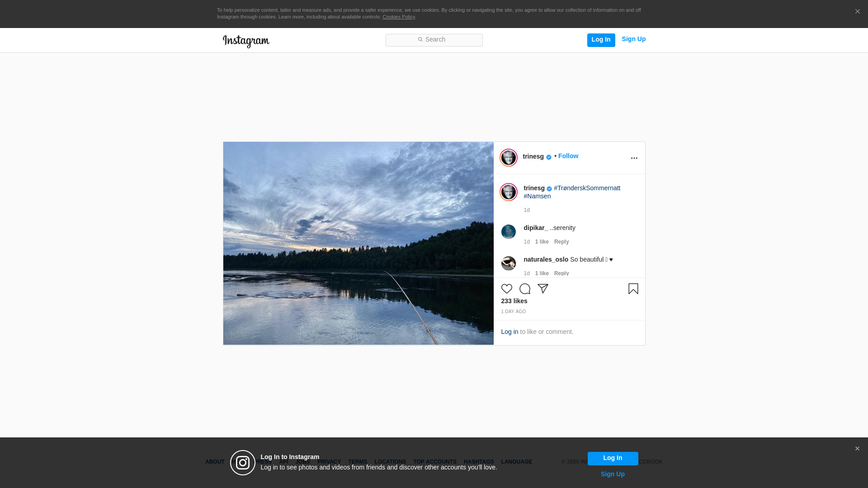Reply to dipikar_ comment
The image size is (868, 488).
pos(561,242)
